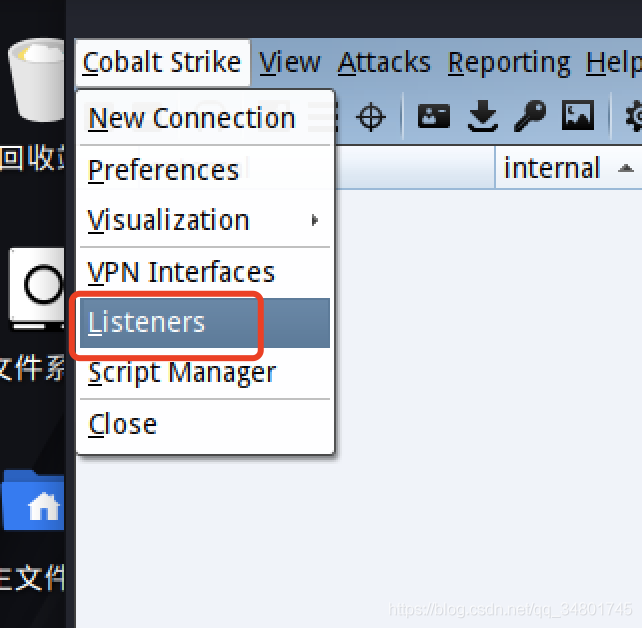
Task: Open the file system drive desktop icon
Action: click(x=36, y=289)
